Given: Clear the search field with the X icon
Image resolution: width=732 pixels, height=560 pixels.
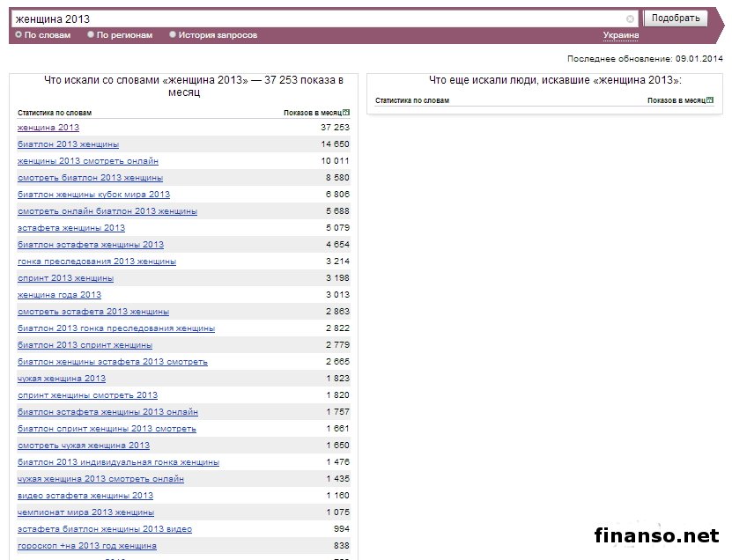Looking at the screenshot, I should (x=630, y=18).
